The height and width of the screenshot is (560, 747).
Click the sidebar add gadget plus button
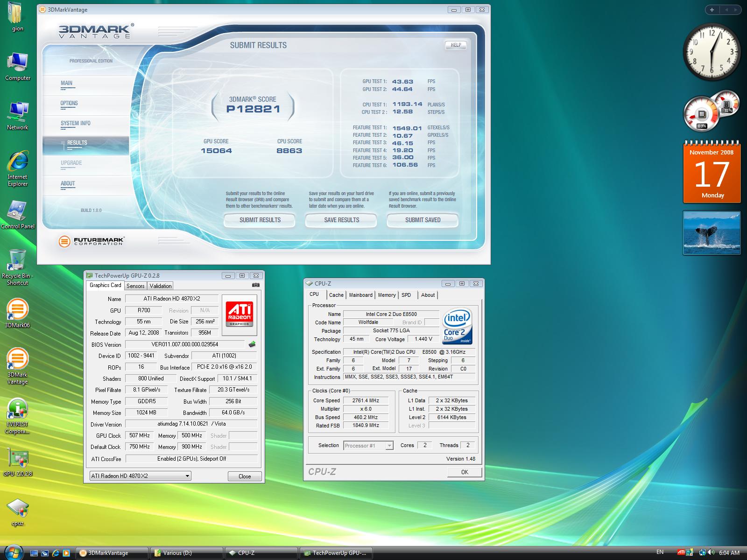pyautogui.click(x=712, y=9)
